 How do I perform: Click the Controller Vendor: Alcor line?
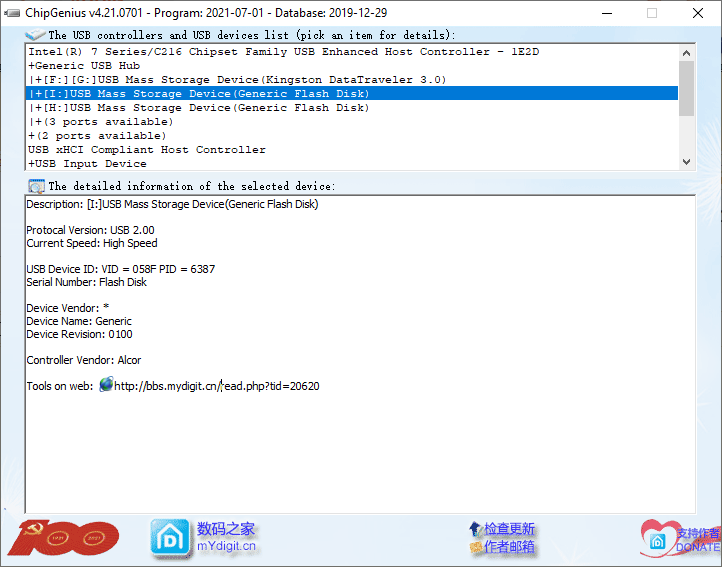pos(84,360)
